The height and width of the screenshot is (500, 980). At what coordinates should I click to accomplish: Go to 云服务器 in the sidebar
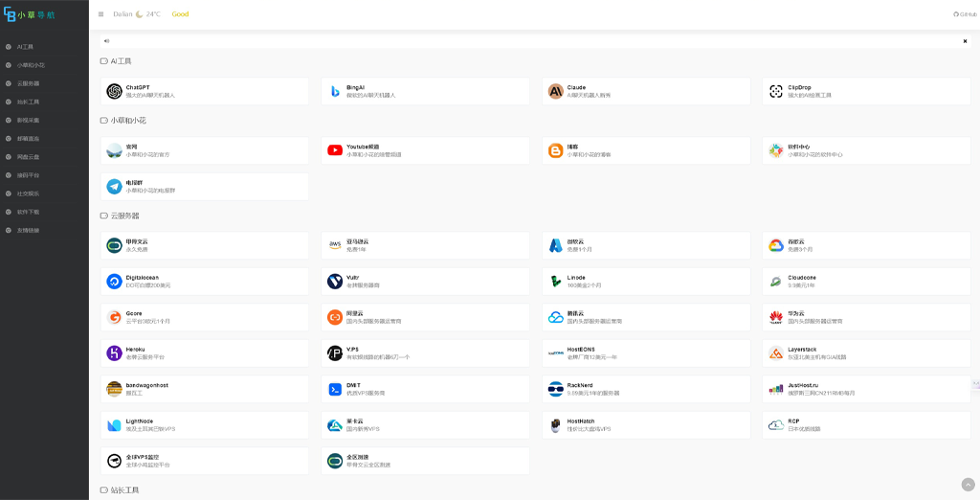coord(28,83)
